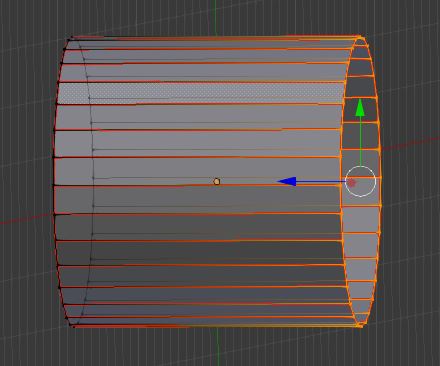440x366 pixels.
Task: Click the red X-axis dot inside gizmo circle
Action: (x=352, y=182)
